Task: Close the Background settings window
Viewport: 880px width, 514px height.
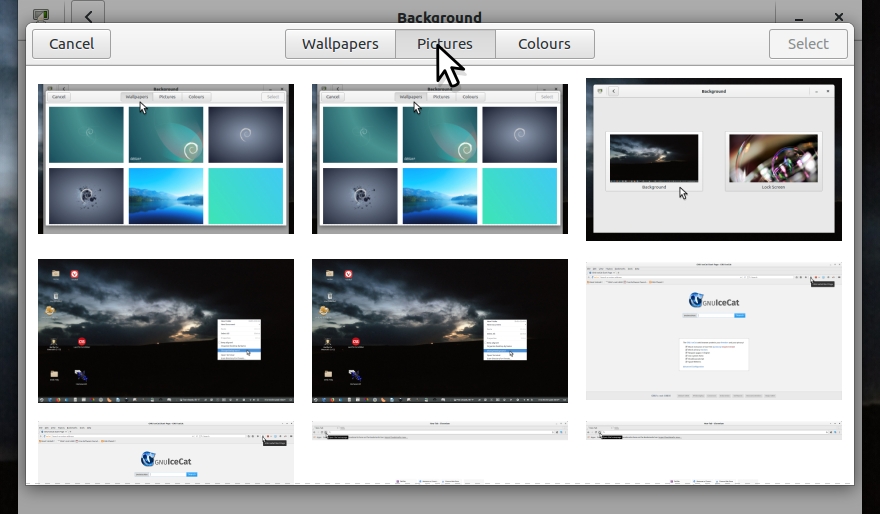Action: point(839,17)
